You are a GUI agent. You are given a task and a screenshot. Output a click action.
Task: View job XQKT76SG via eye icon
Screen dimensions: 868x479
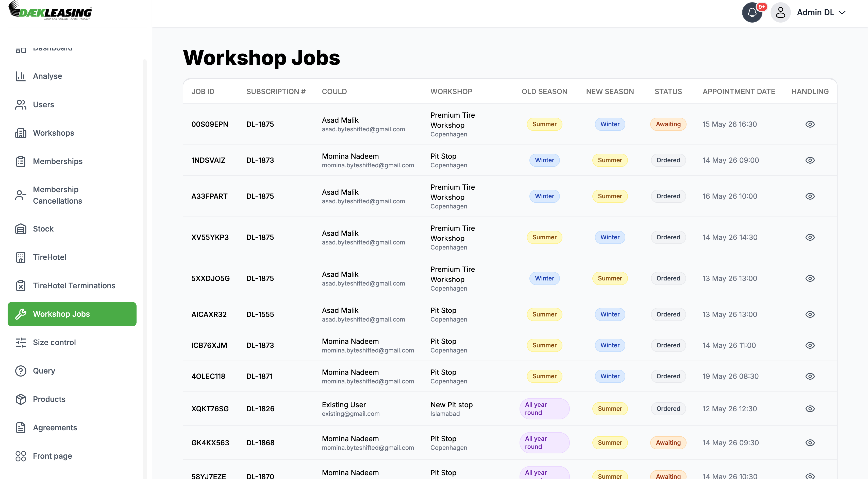[x=810, y=409]
